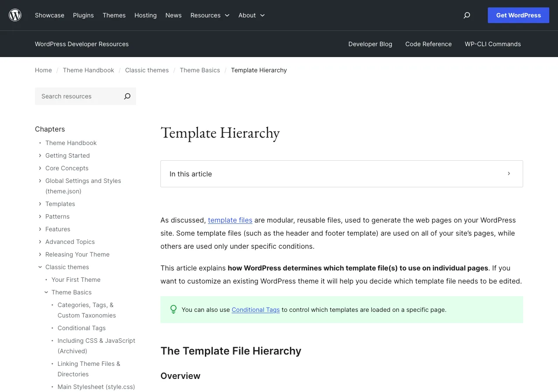Open Hosting in top navigation
Viewport: 558px width, 392px height.
click(x=146, y=15)
